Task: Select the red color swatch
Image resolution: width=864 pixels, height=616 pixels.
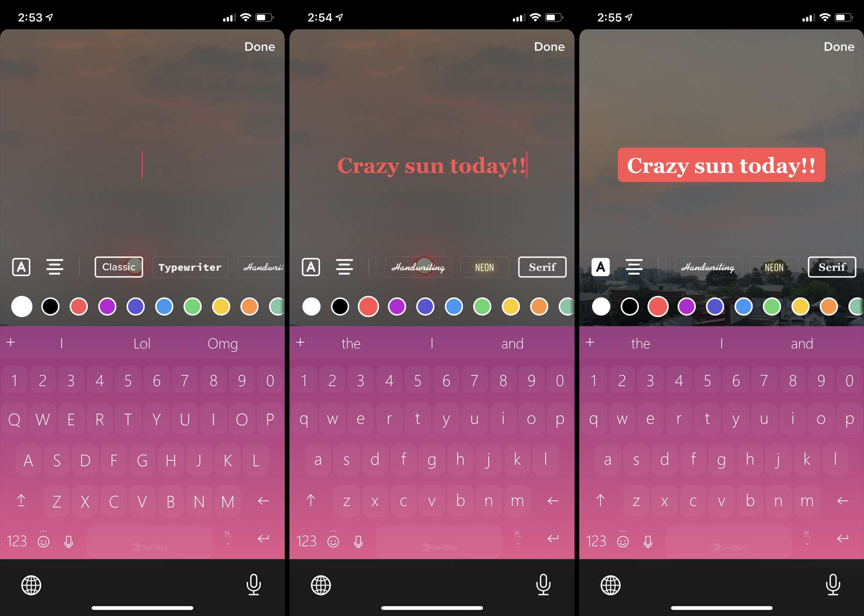Action: click(x=79, y=306)
